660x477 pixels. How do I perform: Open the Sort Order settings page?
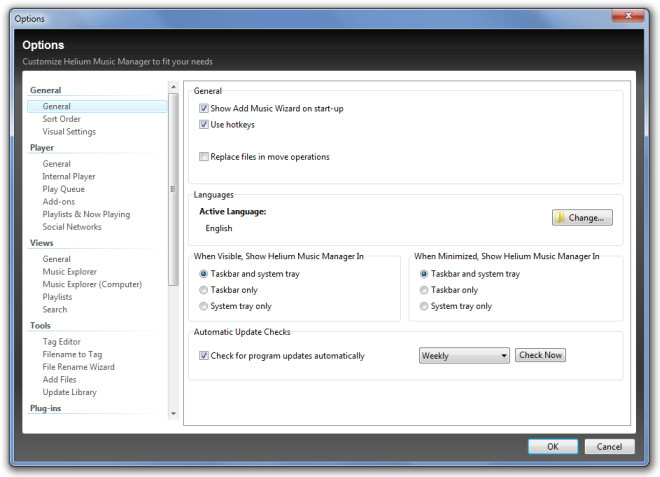(x=61, y=119)
